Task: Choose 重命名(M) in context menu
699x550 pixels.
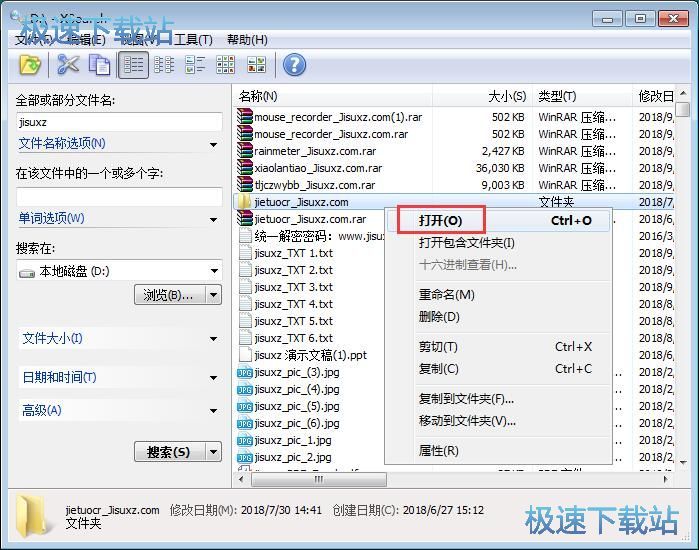Action: (x=498, y=295)
